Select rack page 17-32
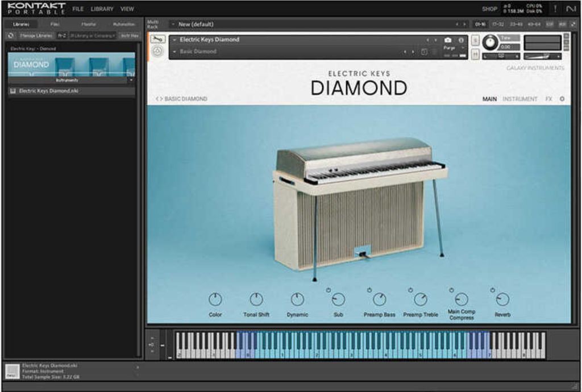 [498, 24]
